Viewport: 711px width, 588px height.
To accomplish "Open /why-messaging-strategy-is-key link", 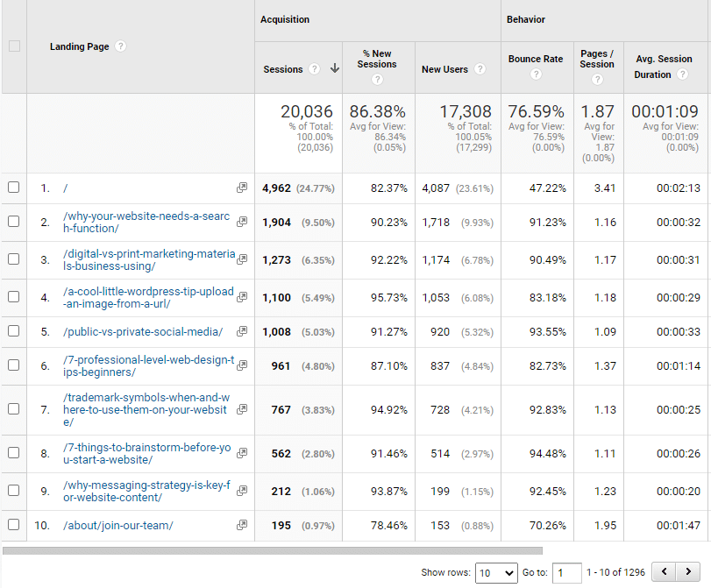I will click(146, 491).
